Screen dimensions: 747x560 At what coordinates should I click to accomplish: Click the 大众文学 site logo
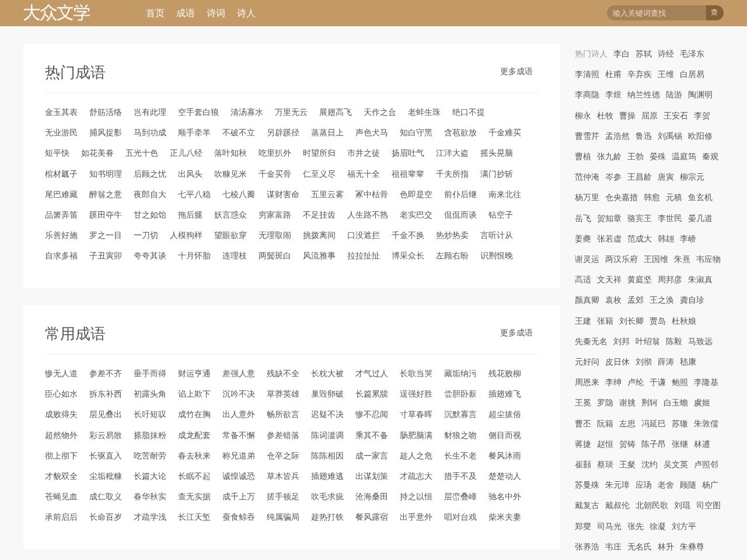point(57,13)
